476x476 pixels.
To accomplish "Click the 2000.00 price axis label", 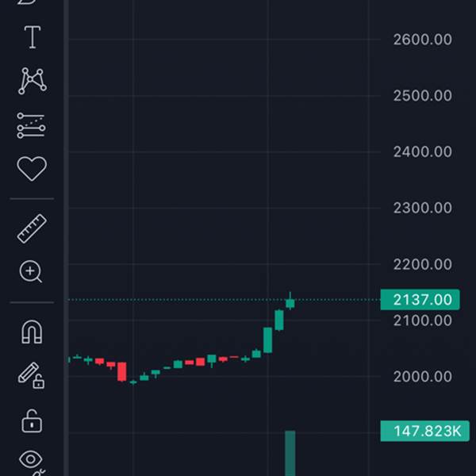I will tap(423, 377).
